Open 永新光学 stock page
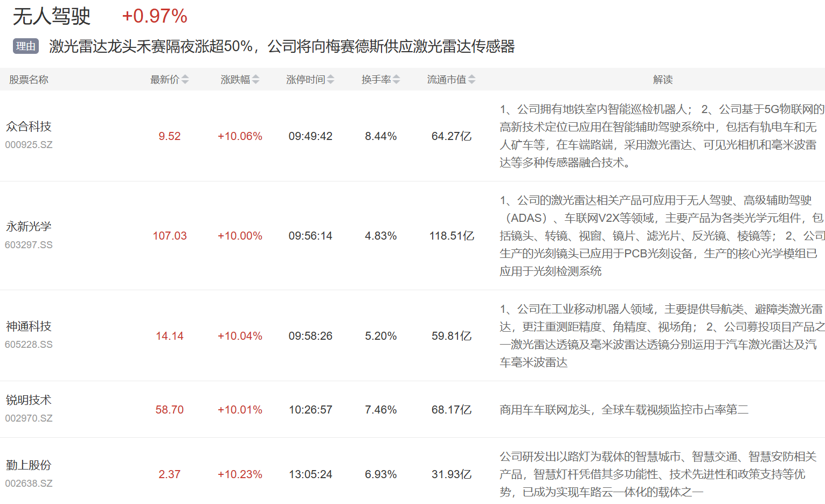The image size is (825, 504). pos(29,227)
